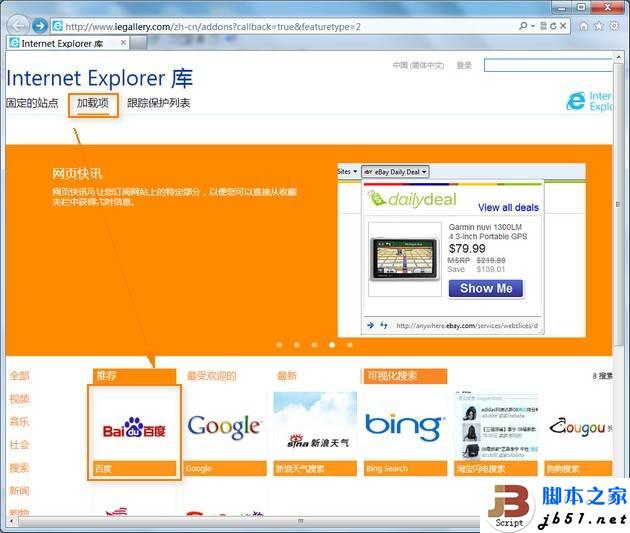Switch to the 推荐 filter tab
This screenshot has height=533, width=630.
click(135, 376)
